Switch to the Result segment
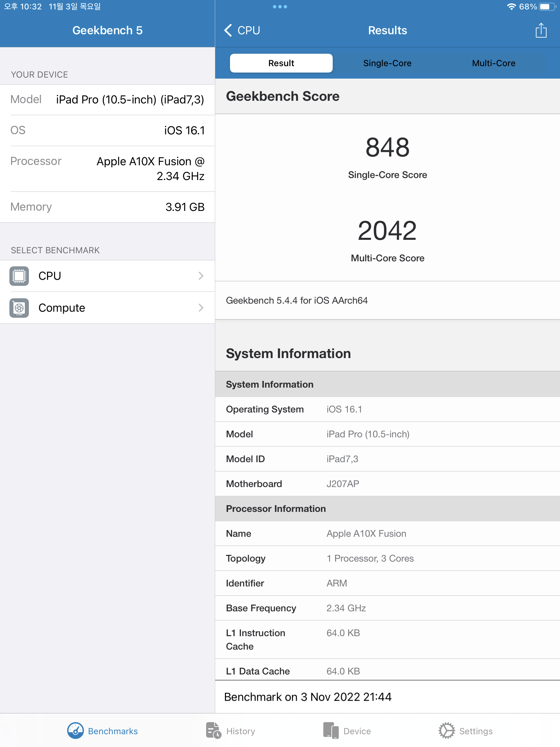 281,63
